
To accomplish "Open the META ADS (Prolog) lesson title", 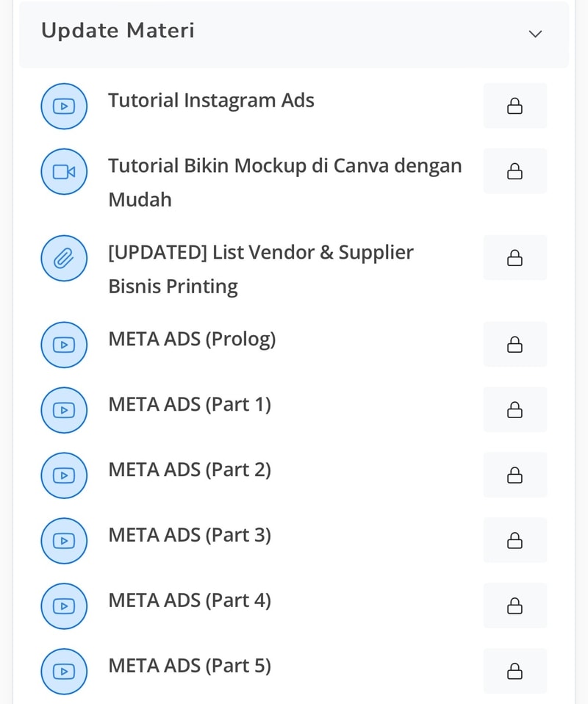I will [x=193, y=340].
